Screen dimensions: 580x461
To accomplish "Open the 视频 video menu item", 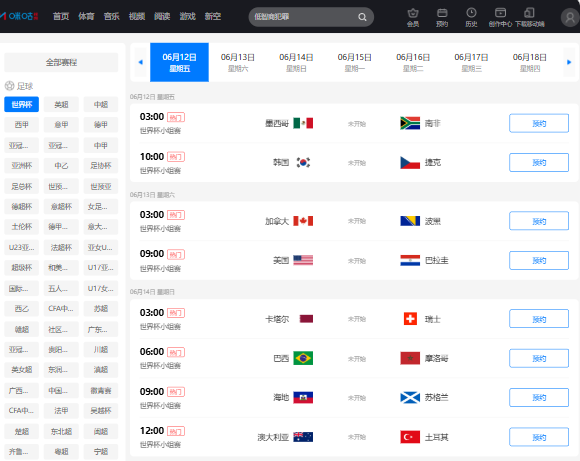I will 137,16.
